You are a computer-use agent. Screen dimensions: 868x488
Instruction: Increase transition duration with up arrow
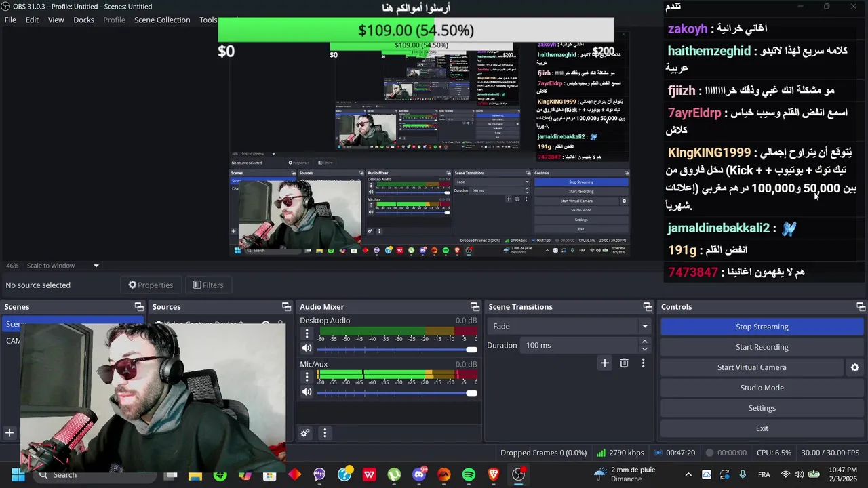click(645, 342)
